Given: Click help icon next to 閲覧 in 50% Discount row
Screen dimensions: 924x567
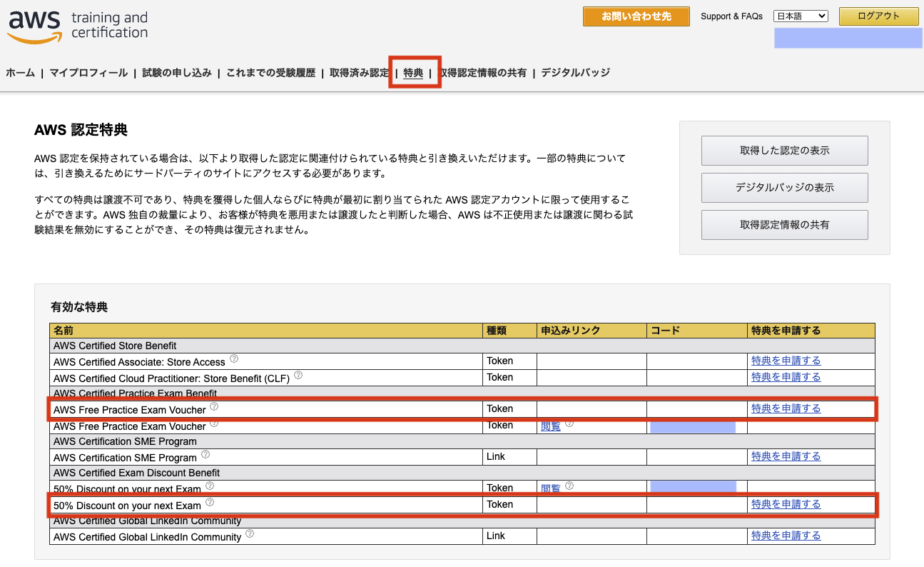Looking at the screenshot, I should click(x=569, y=486).
